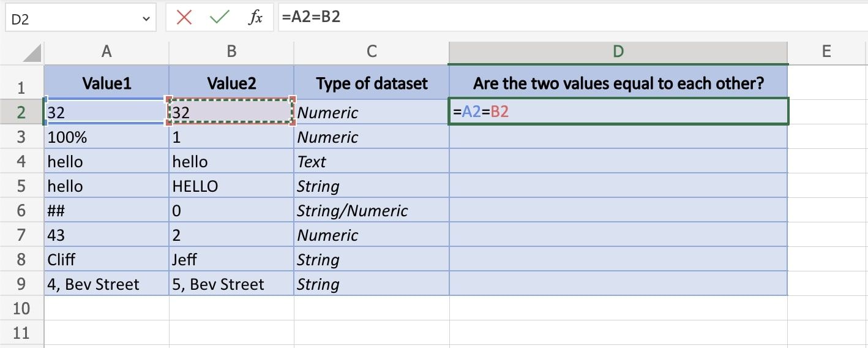Expand the Name Box dropdown arrow
The image size is (868, 348).
click(x=146, y=19)
